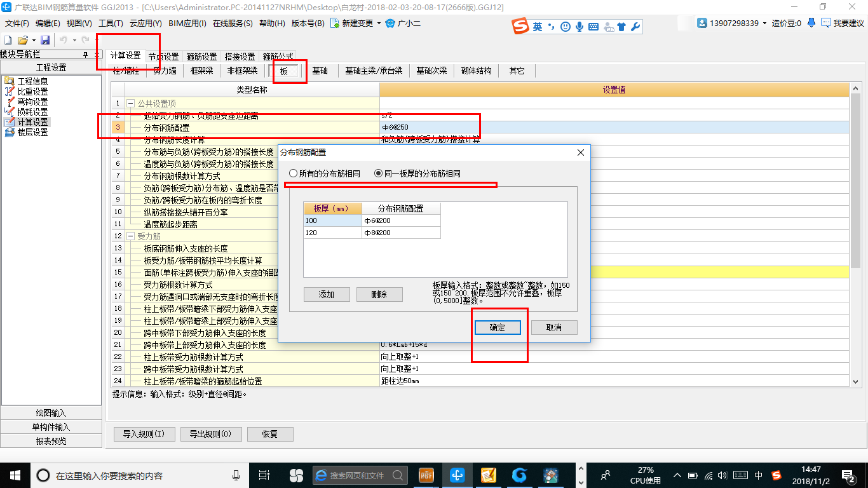Click the 新建变更 document icon
Screen dimensions: 868x488
(x=335, y=24)
